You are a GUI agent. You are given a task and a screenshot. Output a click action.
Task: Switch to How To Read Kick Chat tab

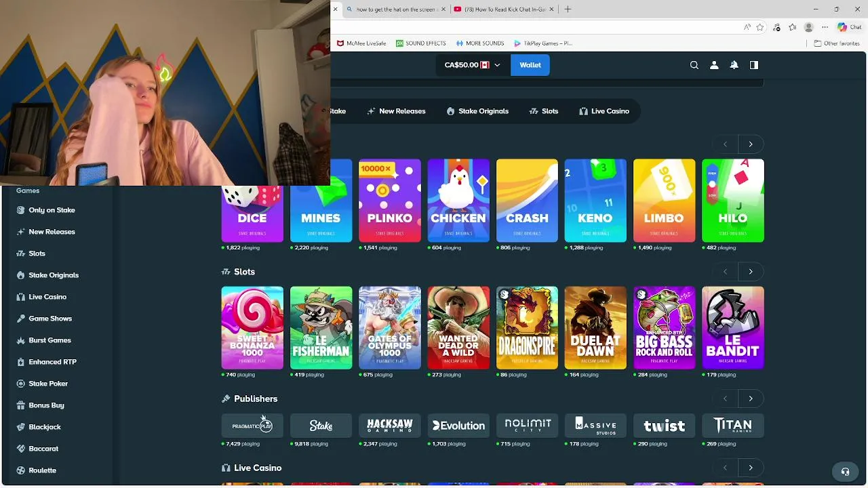pyautogui.click(x=505, y=9)
